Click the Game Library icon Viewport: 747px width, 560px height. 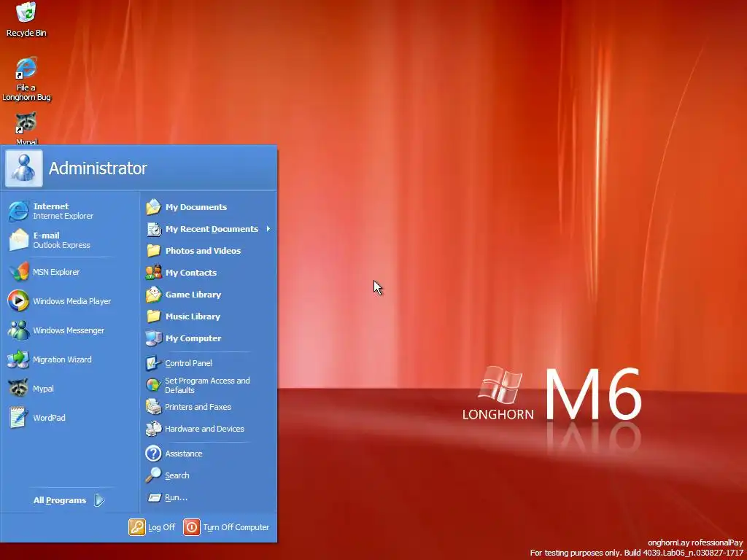(x=153, y=295)
